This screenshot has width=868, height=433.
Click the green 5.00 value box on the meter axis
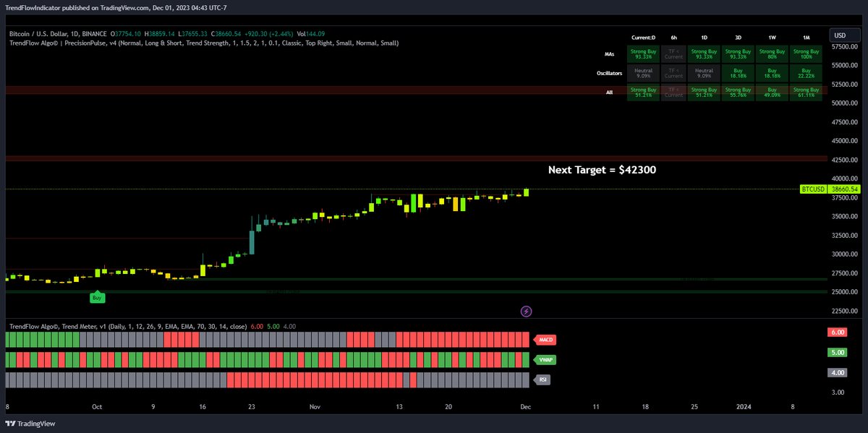[837, 353]
